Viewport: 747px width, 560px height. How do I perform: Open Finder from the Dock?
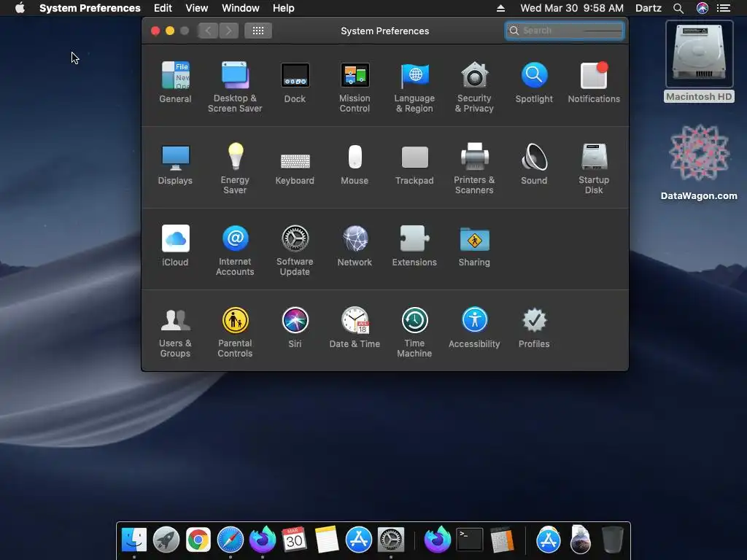point(134,540)
